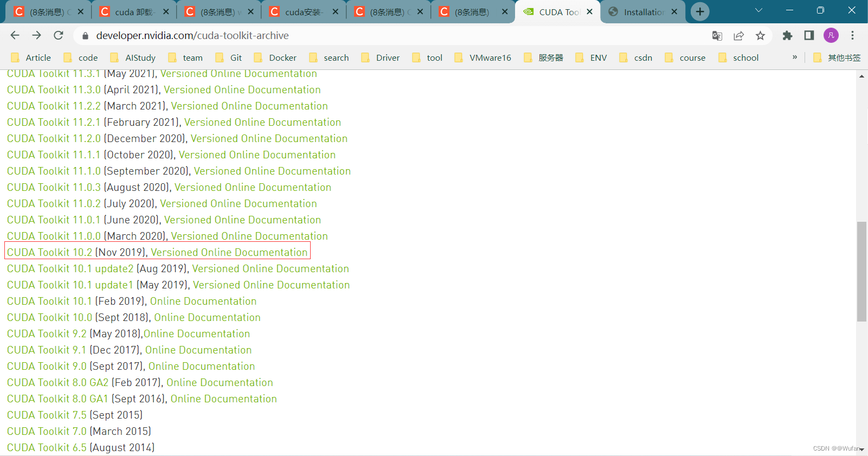
Task: Open CUDA Toolkit 11.0.0 link
Action: coord(54,236)
